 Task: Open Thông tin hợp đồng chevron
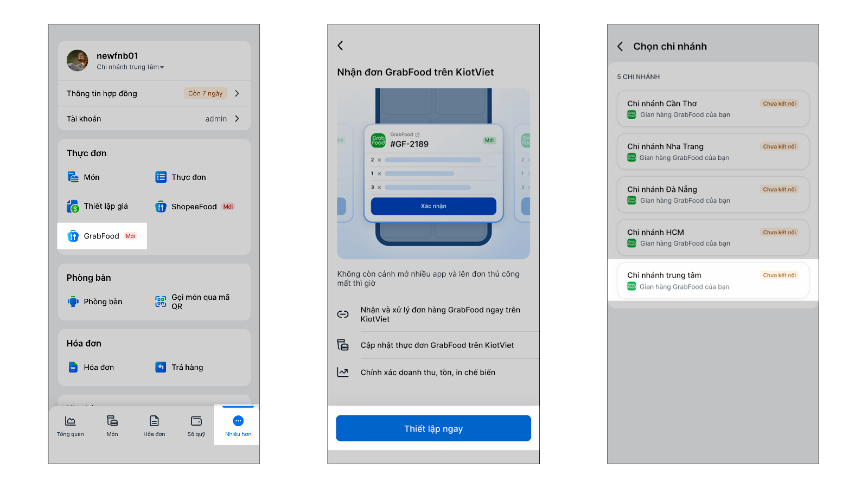pos(237,93)
